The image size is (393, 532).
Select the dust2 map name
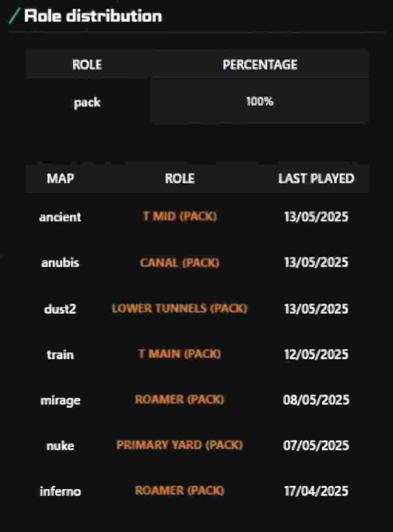pyautogui.click(x=60, y=309)
